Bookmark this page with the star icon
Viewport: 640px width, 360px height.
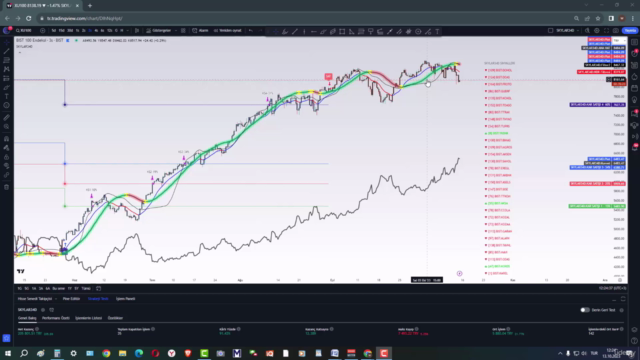(x=598, y=18)
